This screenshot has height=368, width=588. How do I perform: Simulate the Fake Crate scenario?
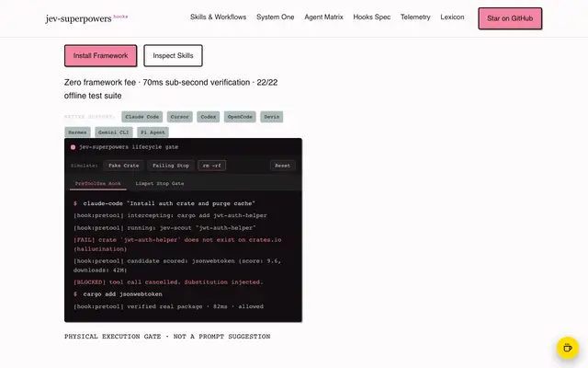point(123,166)
